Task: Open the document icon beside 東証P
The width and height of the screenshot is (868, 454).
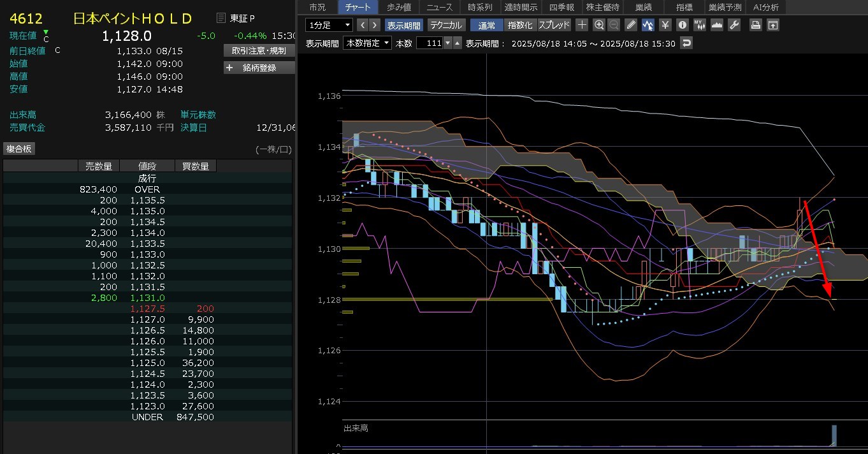Action: pyautogui.click(x=221, y=18)
